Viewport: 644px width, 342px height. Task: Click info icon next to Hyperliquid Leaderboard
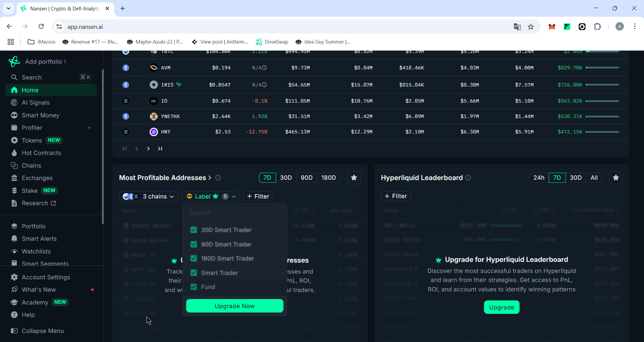point(468,178)
